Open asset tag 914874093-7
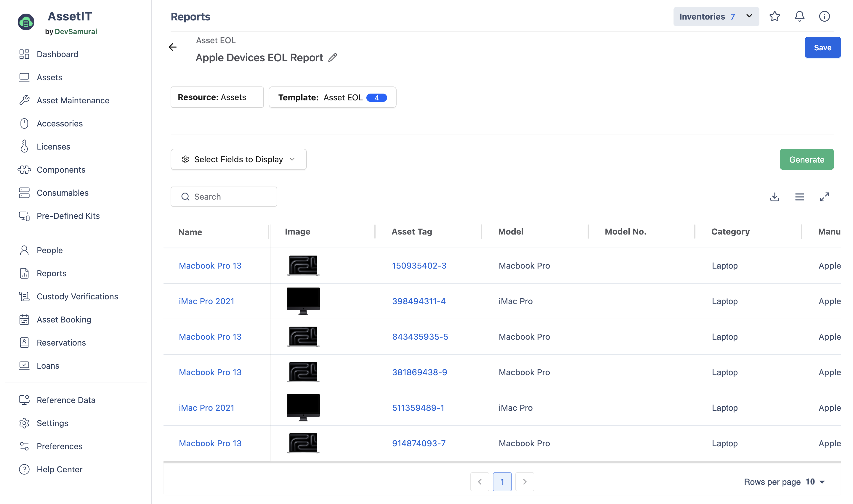Viewport: 853px width, 504px height. (419, 443)
